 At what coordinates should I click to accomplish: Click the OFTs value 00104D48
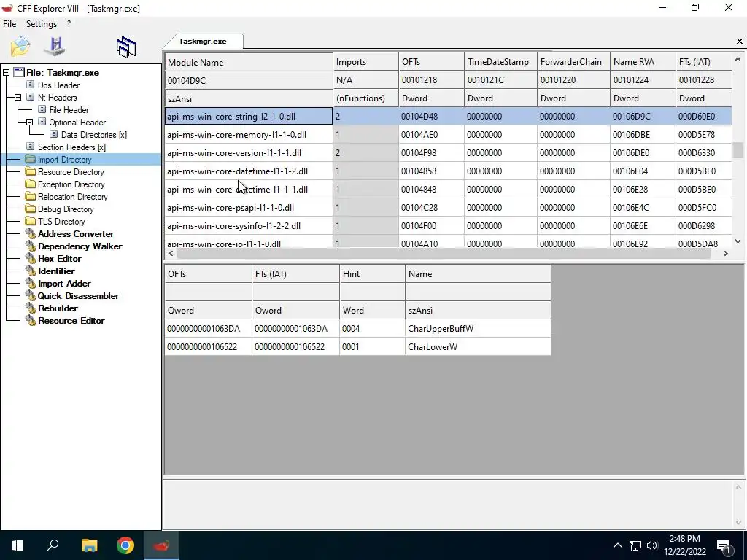point(419,117)
